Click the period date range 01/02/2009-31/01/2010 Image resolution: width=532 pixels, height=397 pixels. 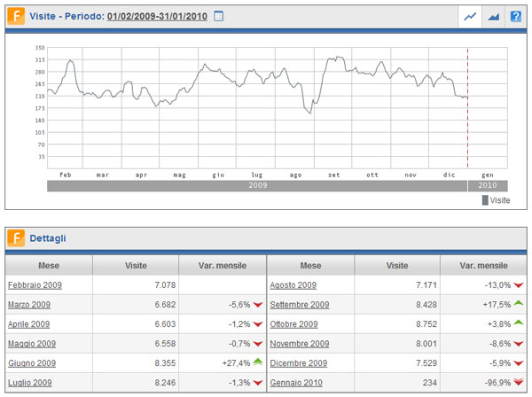[x=157, y=16]
